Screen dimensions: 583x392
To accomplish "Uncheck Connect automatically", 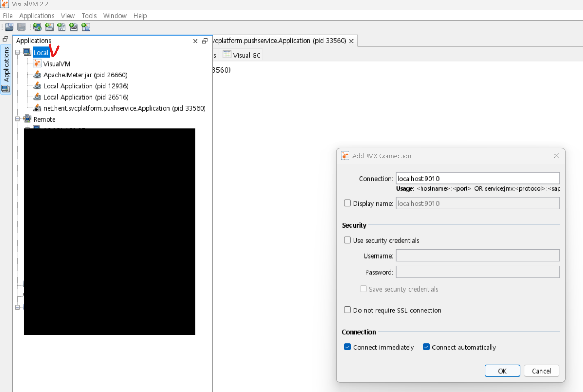I will click(426, 347).
